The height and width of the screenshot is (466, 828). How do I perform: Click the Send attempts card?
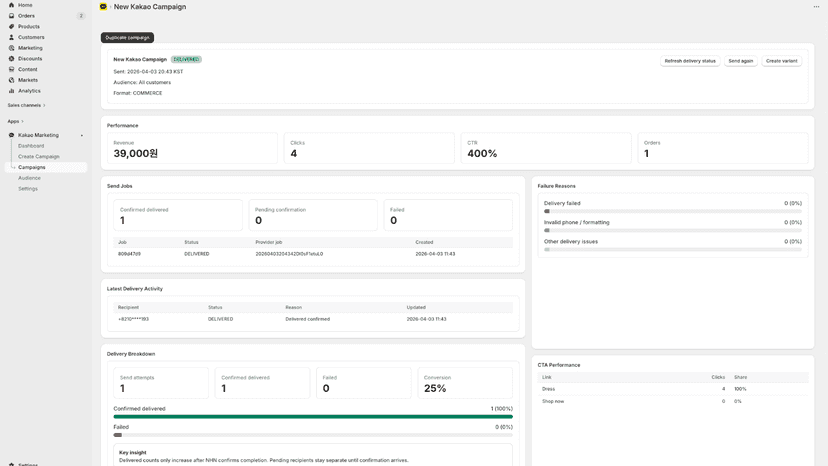(x=161, y=383)
